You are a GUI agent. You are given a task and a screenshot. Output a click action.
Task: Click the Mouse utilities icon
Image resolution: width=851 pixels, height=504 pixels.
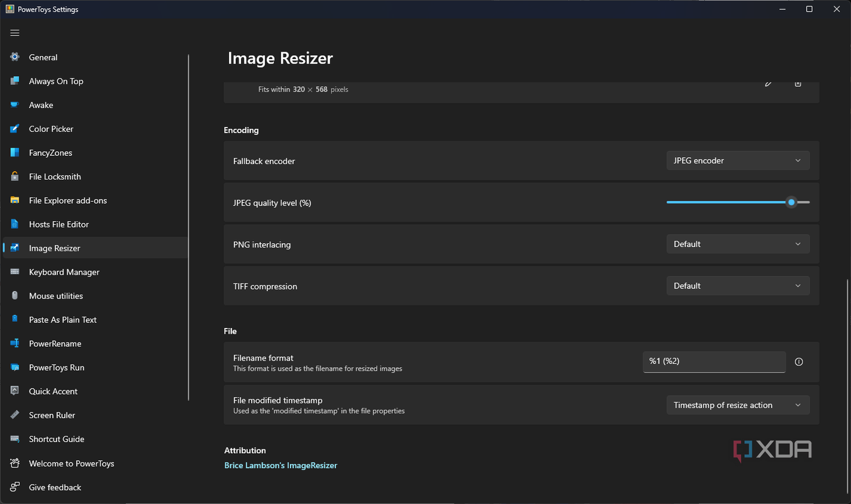15,296
